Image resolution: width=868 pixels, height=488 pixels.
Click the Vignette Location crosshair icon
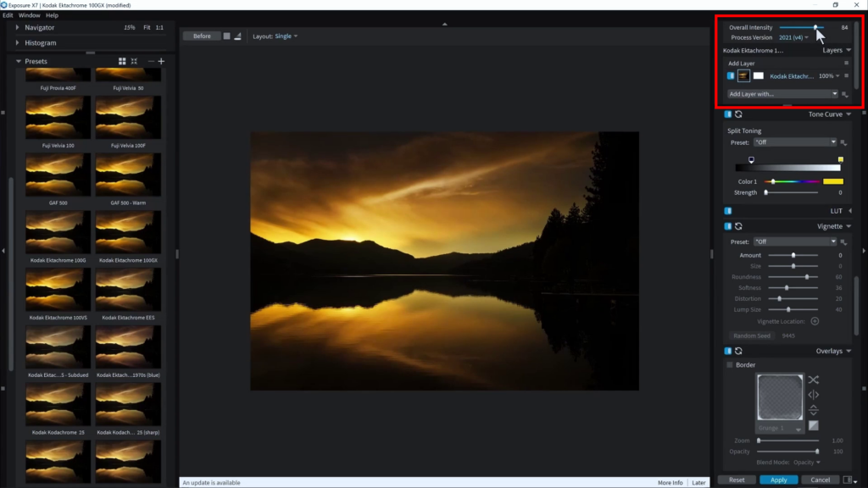815,321
